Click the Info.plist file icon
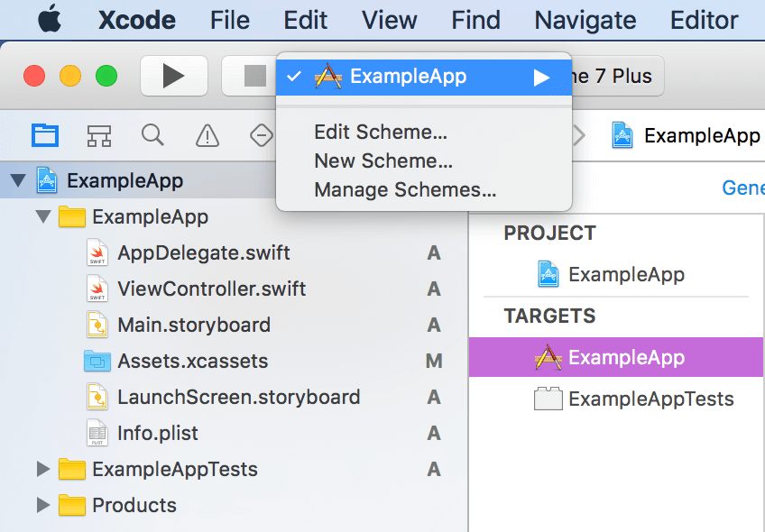The height and width of the screenshot is (532, 765). pyautogui.click(x=97, y=433)
